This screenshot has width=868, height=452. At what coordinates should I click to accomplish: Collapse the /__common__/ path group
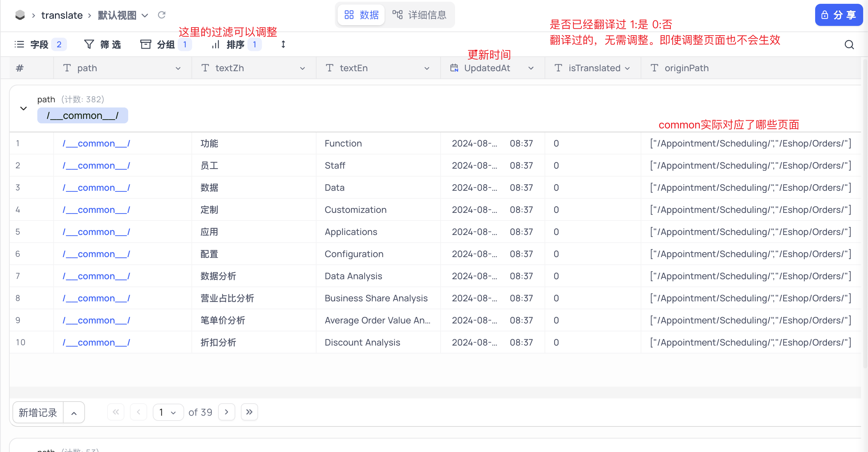(x=23, y=109)
